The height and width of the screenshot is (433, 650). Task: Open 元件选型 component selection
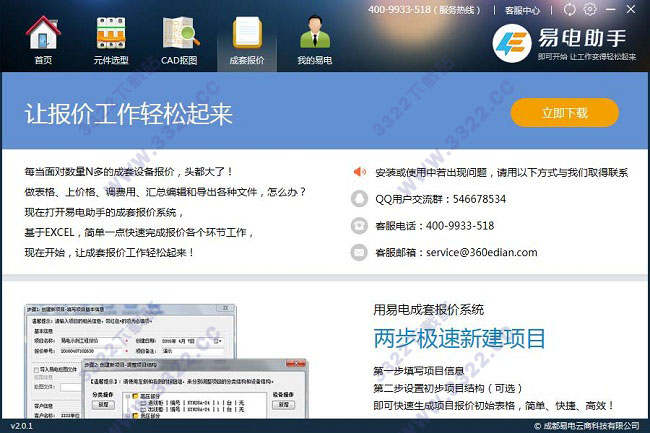coord(111,40)
